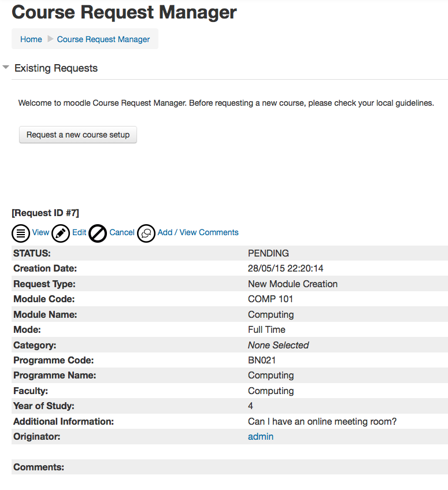Click the COMP 101 module code value
The height and width of the screenshot is (490, 448).
point(271,299)
